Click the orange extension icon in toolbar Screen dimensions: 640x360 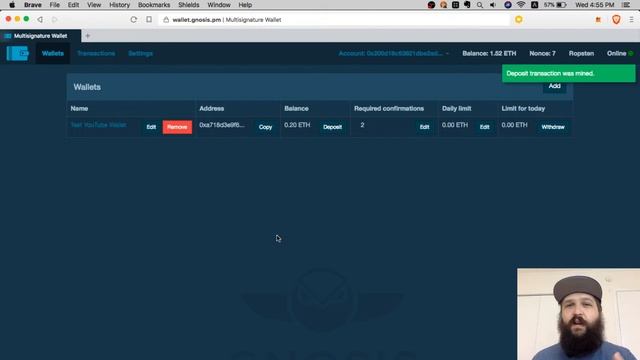[598, 20]
